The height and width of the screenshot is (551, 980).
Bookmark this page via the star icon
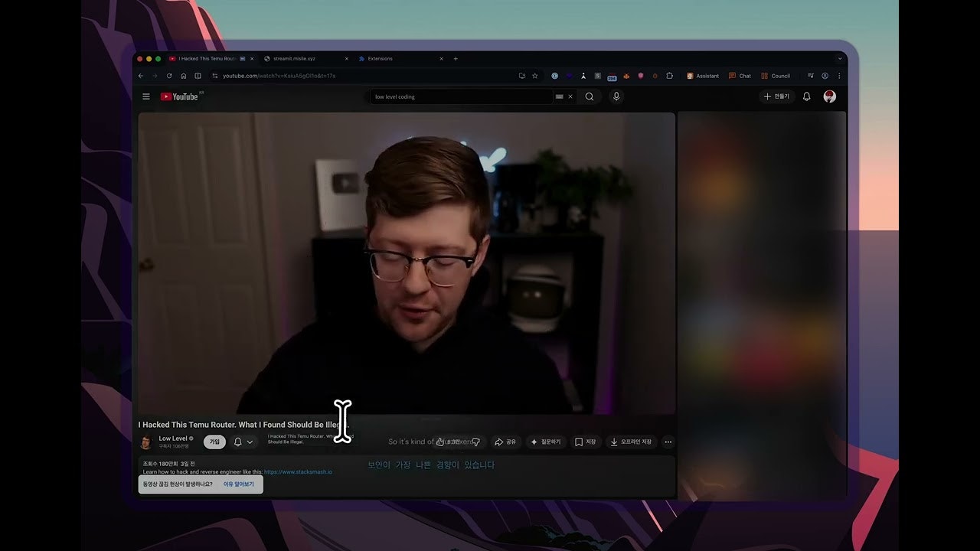coord(534,76)
